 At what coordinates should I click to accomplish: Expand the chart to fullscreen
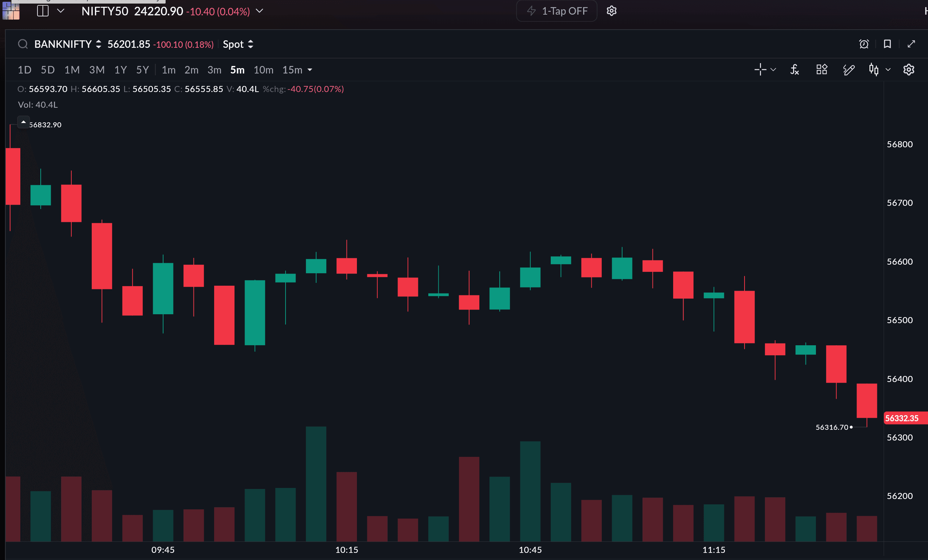[x=911, y=44]
